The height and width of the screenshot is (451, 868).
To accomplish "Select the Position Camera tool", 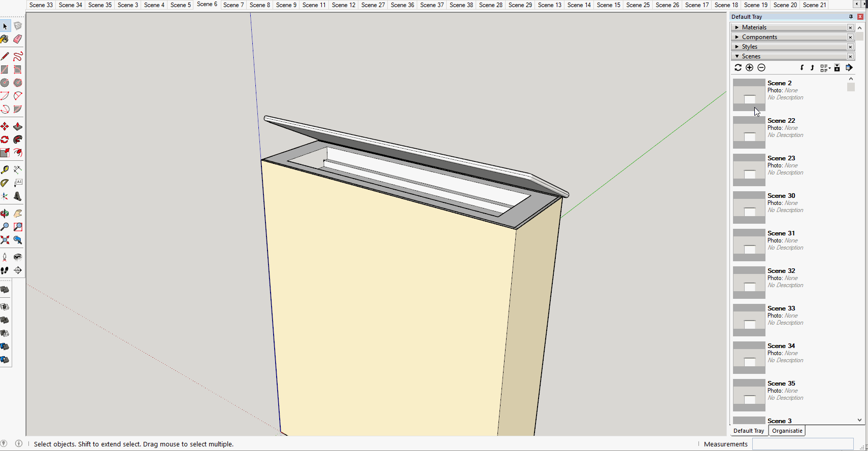I will click(x=5, y=257).
